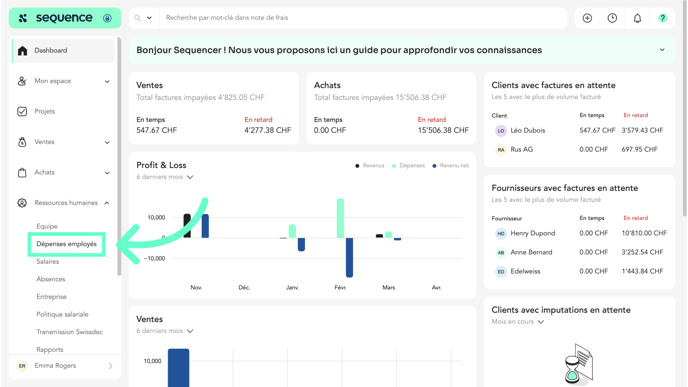Click the Achats shopping bag icon
Image resolution: width=688 pixels, height=387 pixels.
(x=22, y=172)
